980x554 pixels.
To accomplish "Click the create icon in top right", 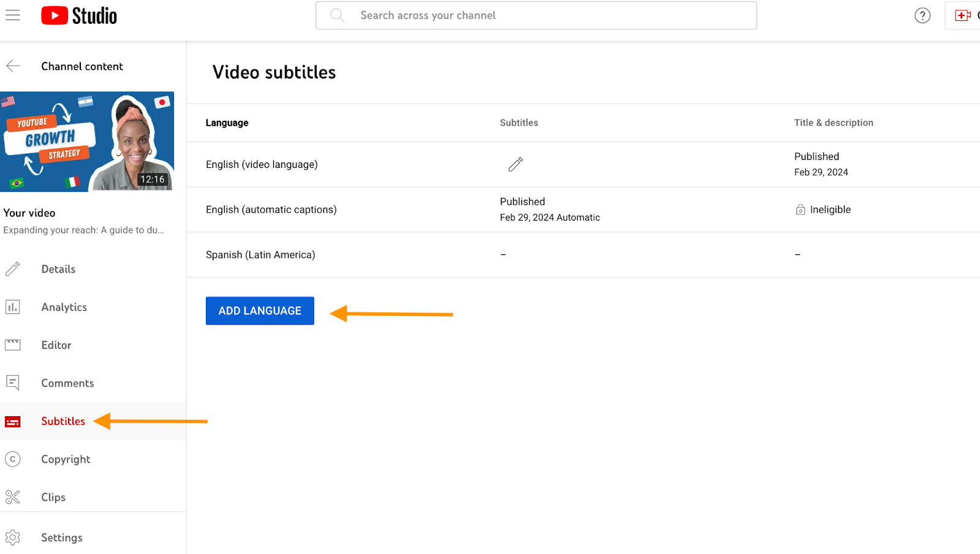I will coord(963,15).
